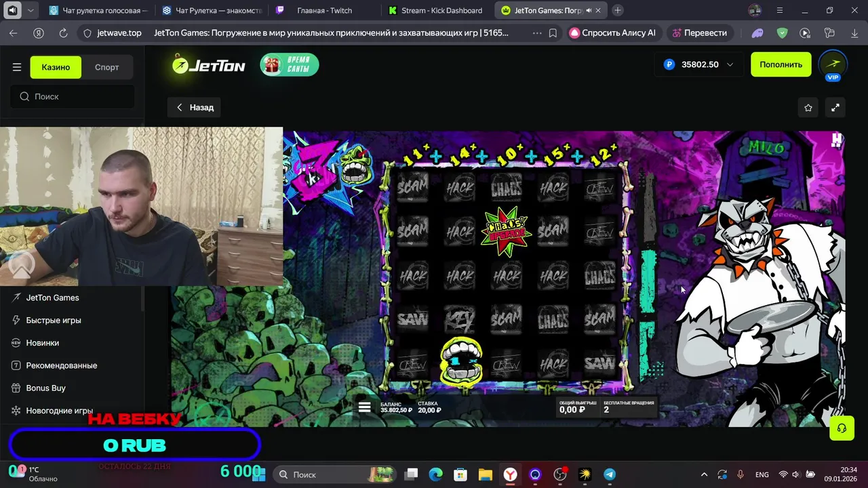Click the Пополнить deposit button

(781, 64)
